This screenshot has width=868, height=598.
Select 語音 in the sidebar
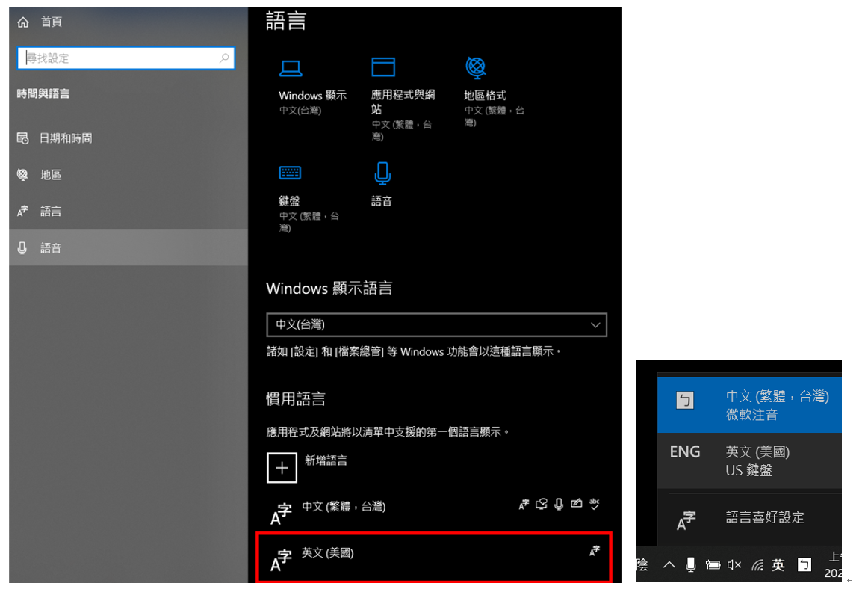coord(51,248)
